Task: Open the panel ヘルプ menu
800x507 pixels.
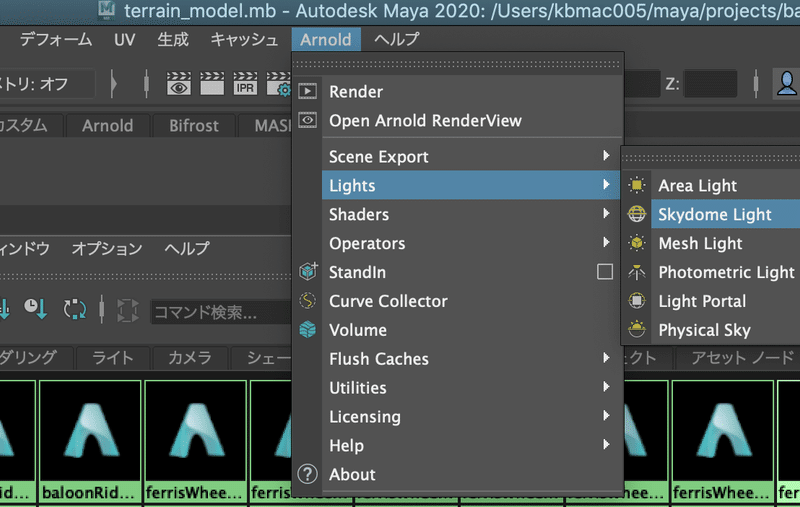Action: [x=187, y=248]
